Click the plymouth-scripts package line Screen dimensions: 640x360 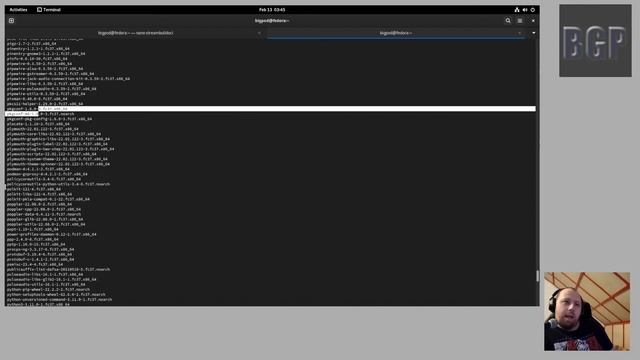pyautogui.click(x=52, y=154)
